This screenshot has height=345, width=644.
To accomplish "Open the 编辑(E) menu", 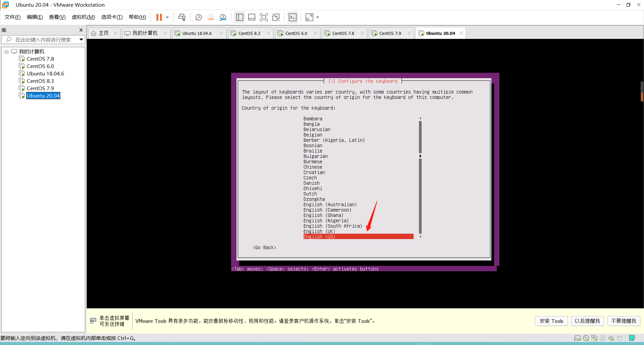I will [35, 17].
